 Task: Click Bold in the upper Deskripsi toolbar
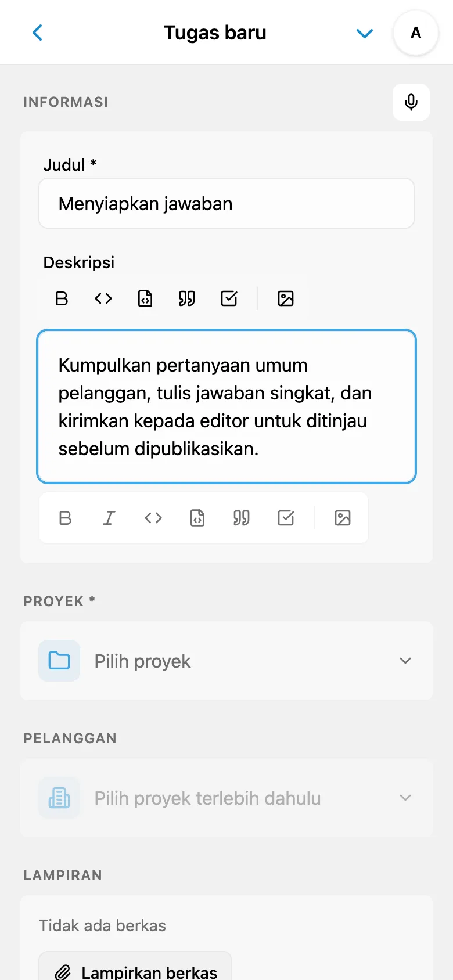(x=62, y=298)
